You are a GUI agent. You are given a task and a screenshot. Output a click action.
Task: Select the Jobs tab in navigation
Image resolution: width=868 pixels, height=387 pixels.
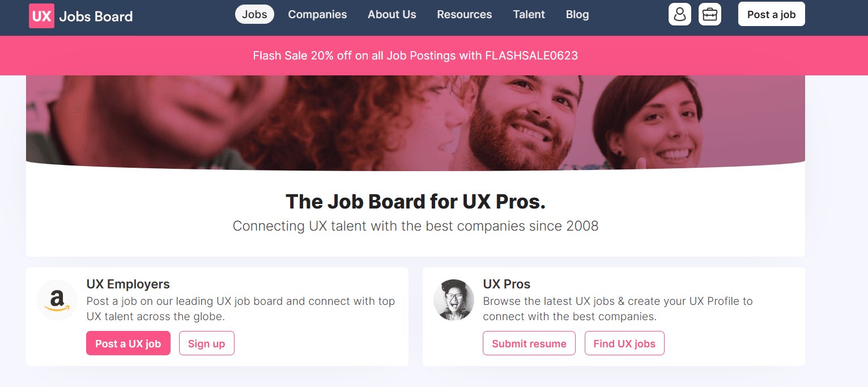click(x=254, y=14)
